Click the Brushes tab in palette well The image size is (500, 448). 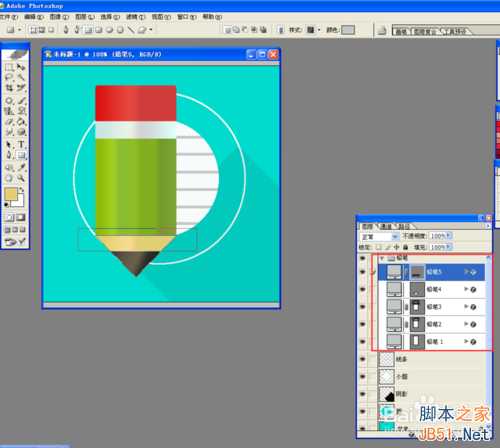pyautogui.click(x=401, y=31)
